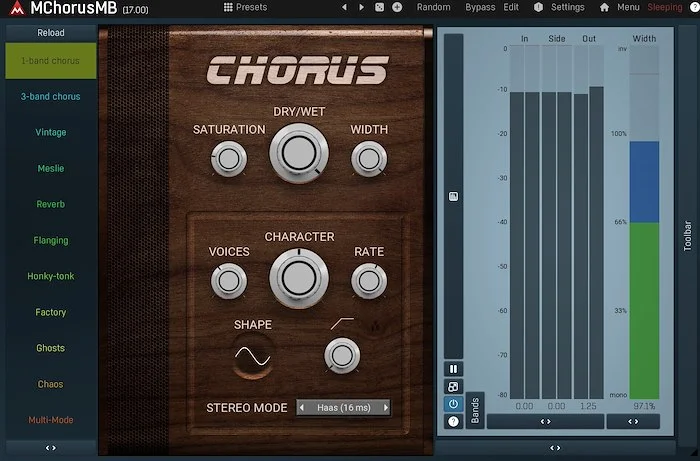Open the vertical Toolbar strip
700x461 pixels.
point(688,235)
